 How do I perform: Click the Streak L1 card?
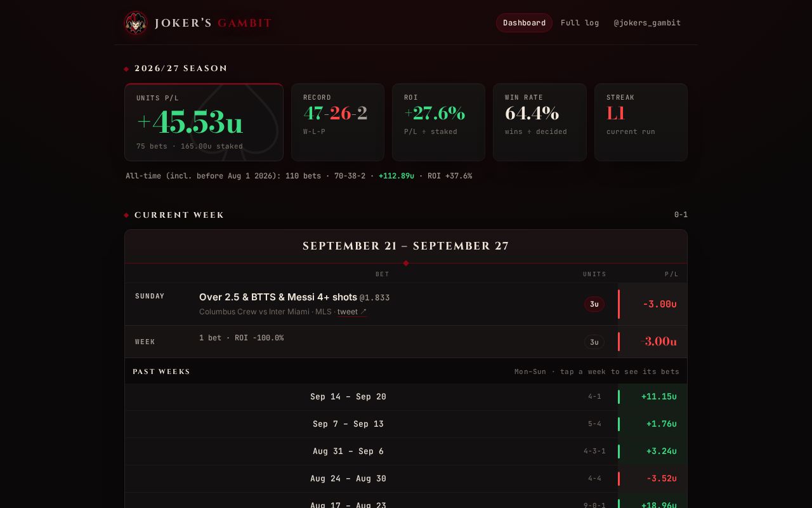(641, 122)
